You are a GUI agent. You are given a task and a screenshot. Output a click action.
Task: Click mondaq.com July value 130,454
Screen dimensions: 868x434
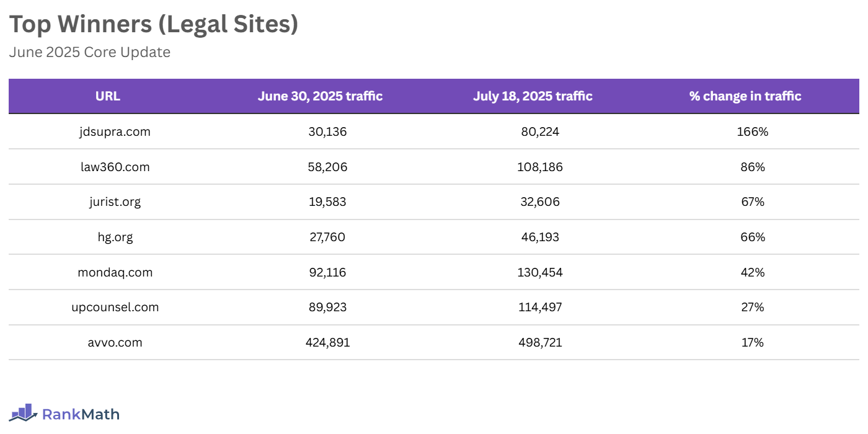pyautogui.click(x=540, y=272)
